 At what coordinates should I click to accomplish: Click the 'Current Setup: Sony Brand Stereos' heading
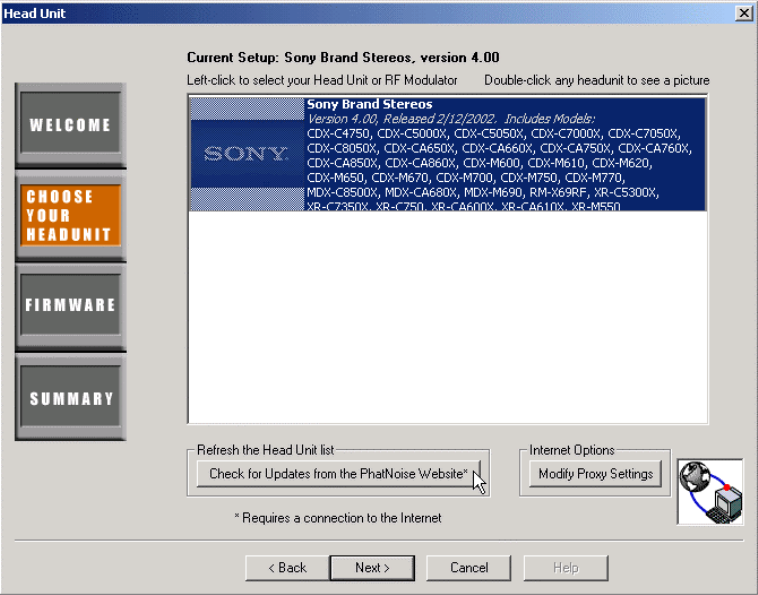click(343, 58)
